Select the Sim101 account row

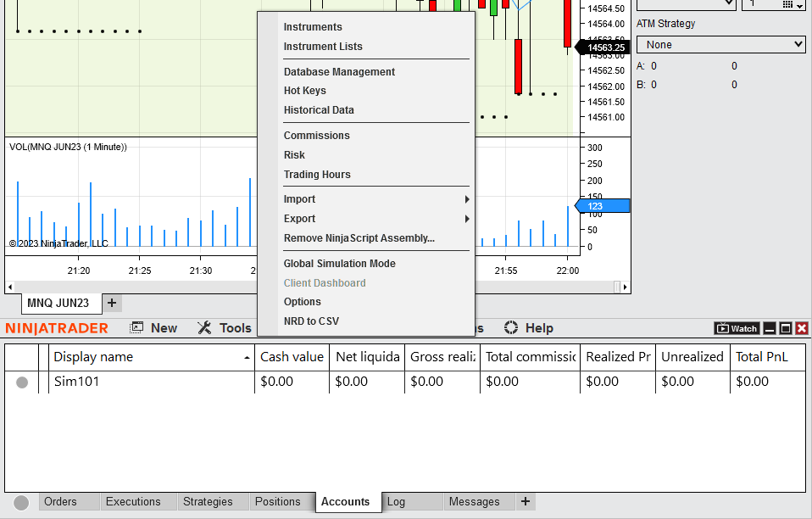pos(405,382)
